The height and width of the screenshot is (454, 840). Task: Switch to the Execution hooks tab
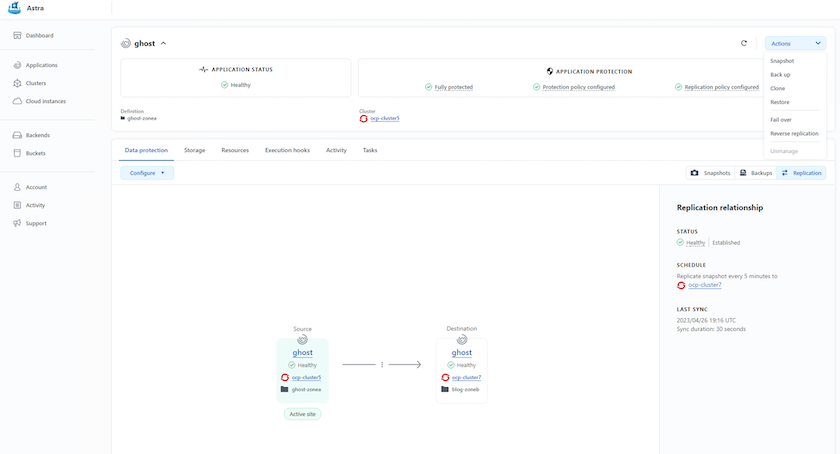287,150
